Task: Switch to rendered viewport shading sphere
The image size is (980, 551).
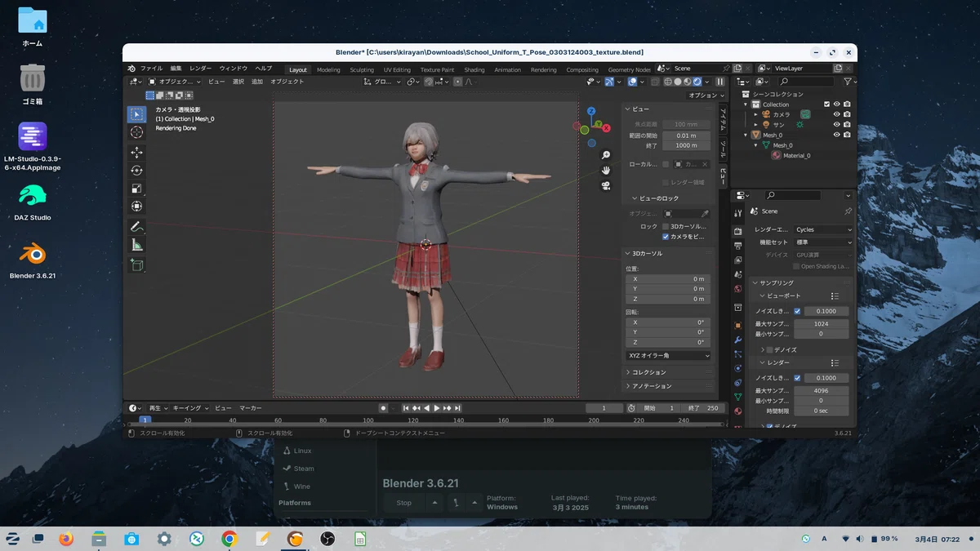Action: pyautogui.click(x=697, y=82)
